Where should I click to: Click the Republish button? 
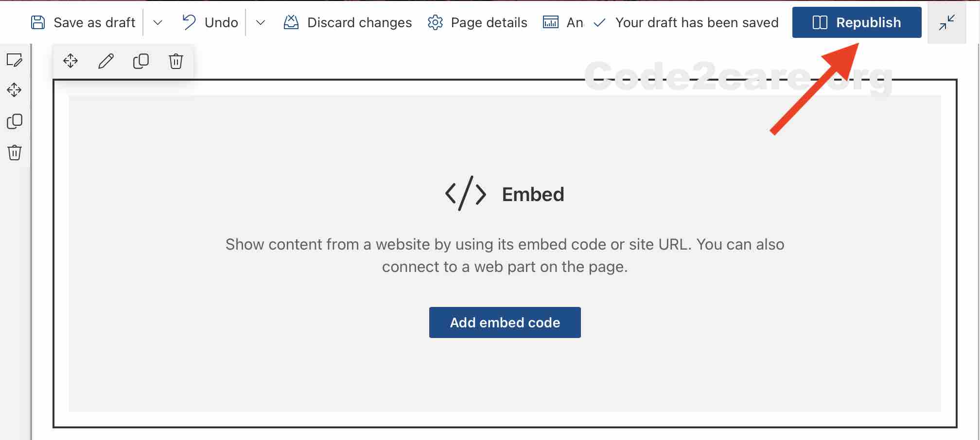click(x=857, y=22)
